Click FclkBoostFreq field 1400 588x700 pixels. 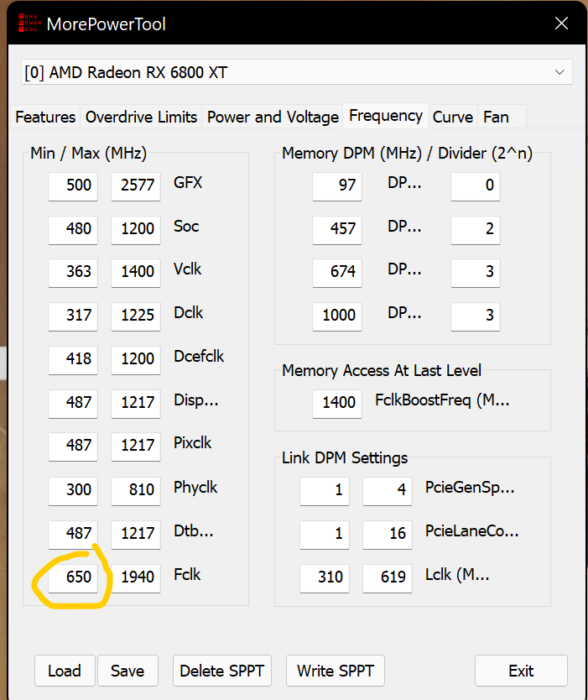click(x=337, y=402)
